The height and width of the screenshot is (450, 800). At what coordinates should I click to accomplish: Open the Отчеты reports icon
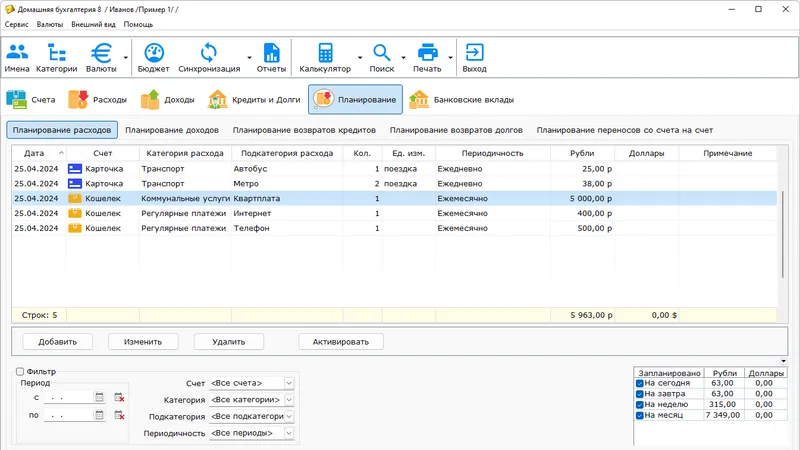(x=271, y=58)
